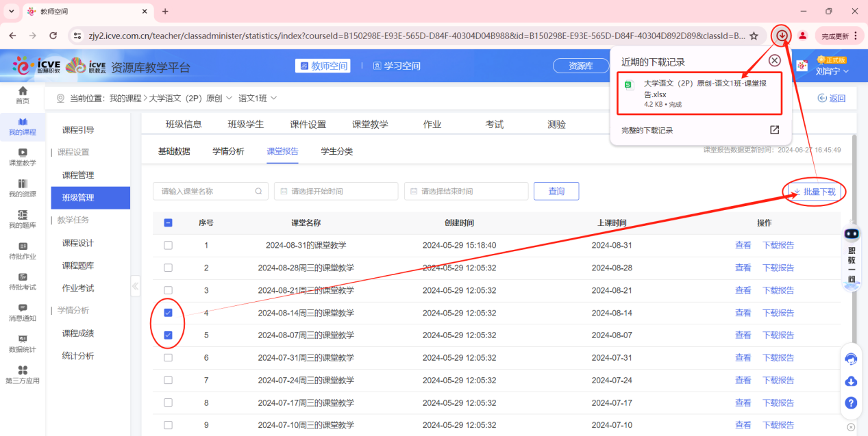Open the 待批作业 sidebar icon
The height and width of the screenshot is (436, 868).
[23, 248]
